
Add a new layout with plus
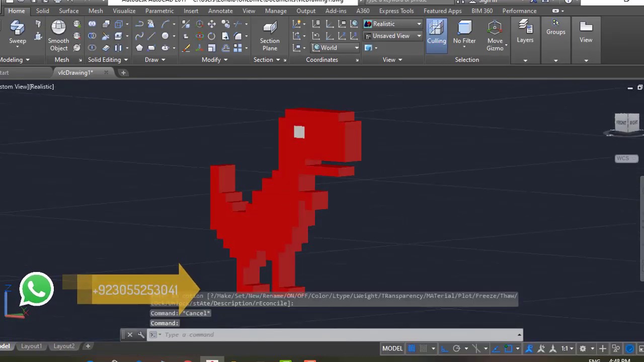pos(88,346)
